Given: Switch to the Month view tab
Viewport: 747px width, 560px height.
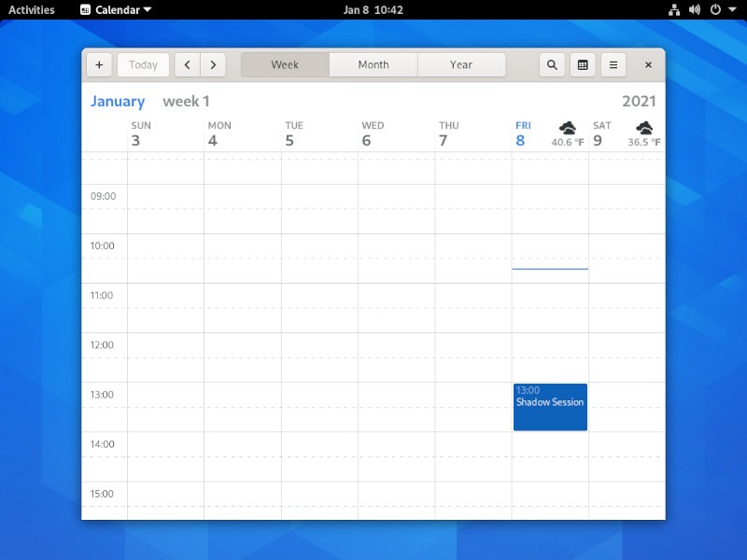Looking at the screenshot, I should [x=373, y=64].
